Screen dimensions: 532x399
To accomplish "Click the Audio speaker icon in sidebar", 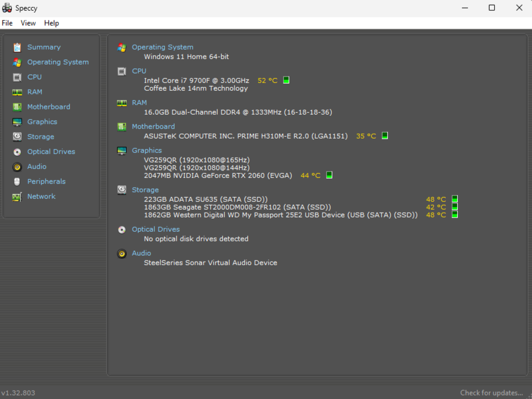I will click(17, 167).
